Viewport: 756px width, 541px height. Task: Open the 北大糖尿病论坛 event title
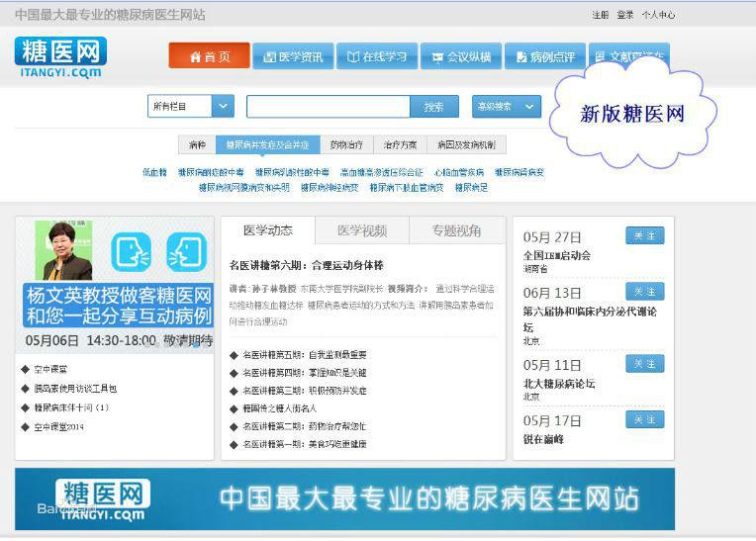tap(559, 384)
